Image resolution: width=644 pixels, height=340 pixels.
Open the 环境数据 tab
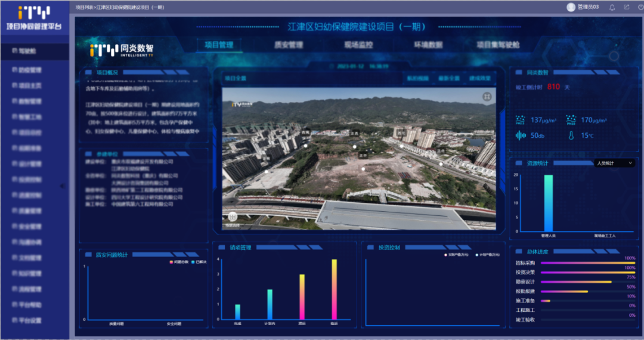pos(428,45)
